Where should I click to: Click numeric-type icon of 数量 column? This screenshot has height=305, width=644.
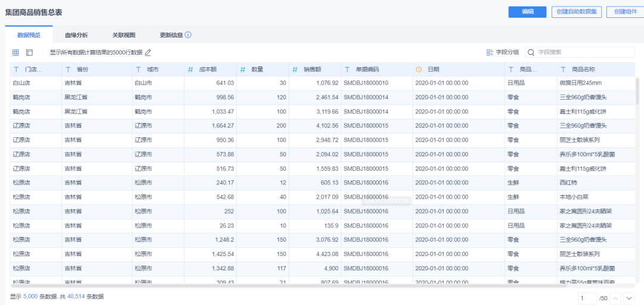pos(243,69)
